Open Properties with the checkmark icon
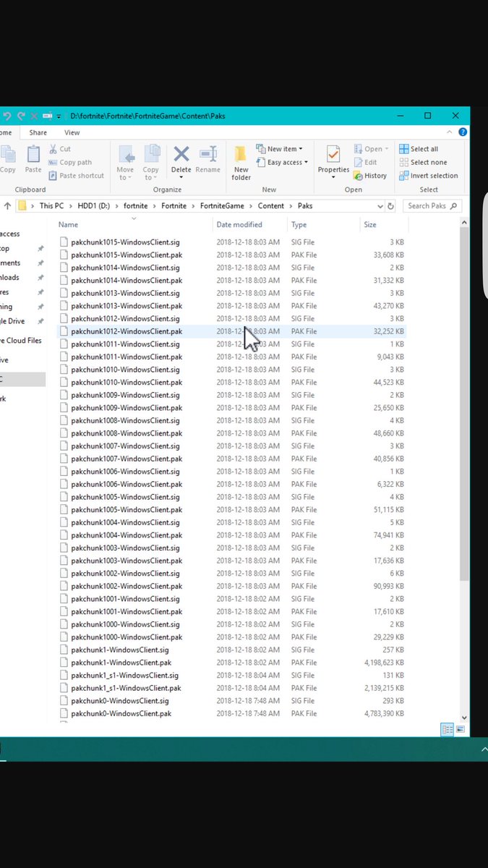Viewport: 488px width, 868px height. point(333,154)
